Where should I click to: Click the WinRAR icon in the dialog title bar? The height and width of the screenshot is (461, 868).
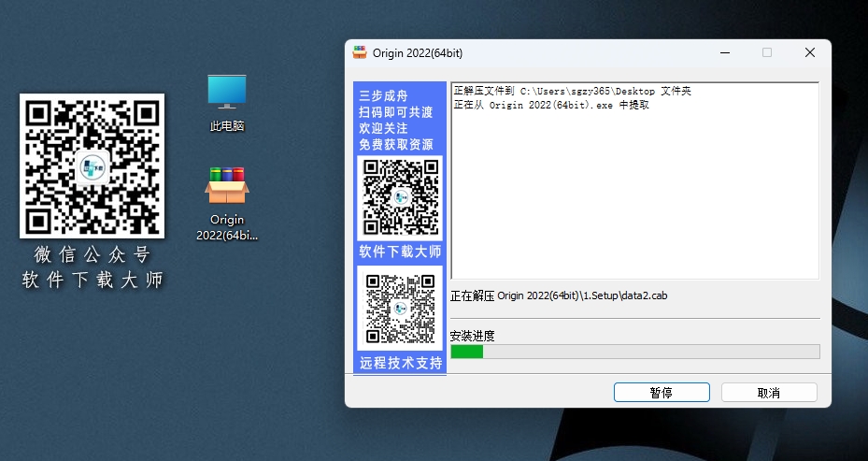point(360,53)
